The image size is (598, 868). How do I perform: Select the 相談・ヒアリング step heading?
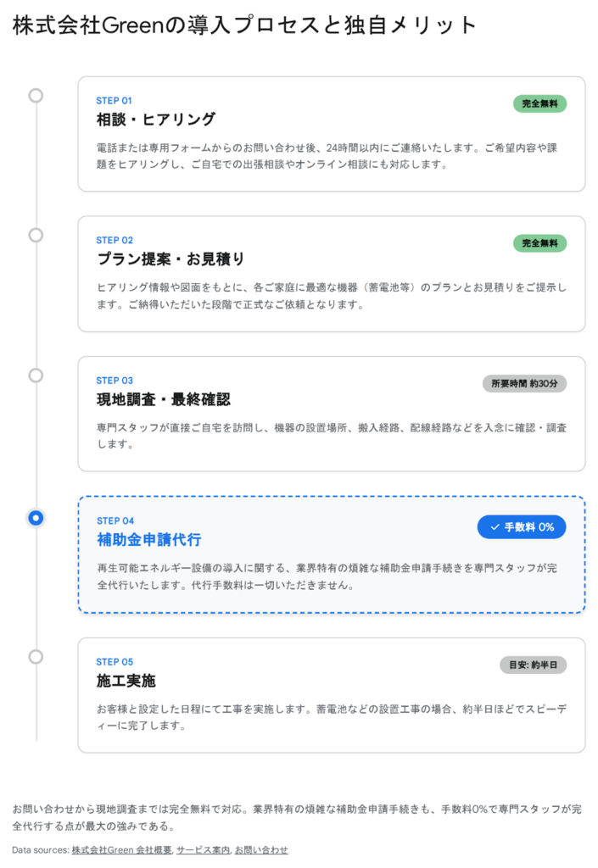click(156, 119)
